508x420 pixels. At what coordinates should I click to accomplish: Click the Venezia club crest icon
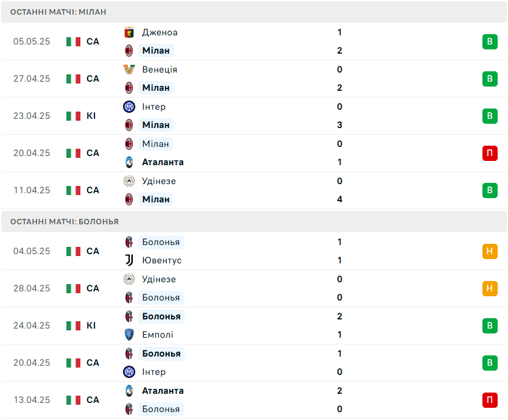(129, 69)
